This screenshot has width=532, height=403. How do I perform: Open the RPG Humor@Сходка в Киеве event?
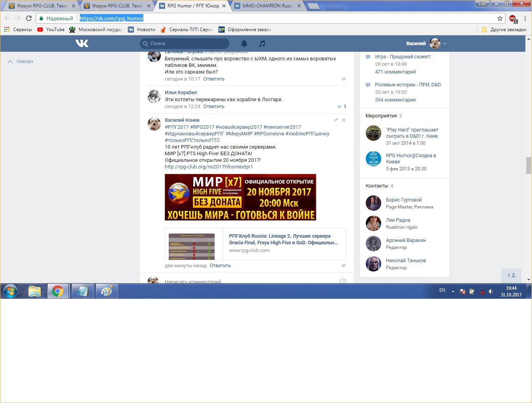coord(411,159)
